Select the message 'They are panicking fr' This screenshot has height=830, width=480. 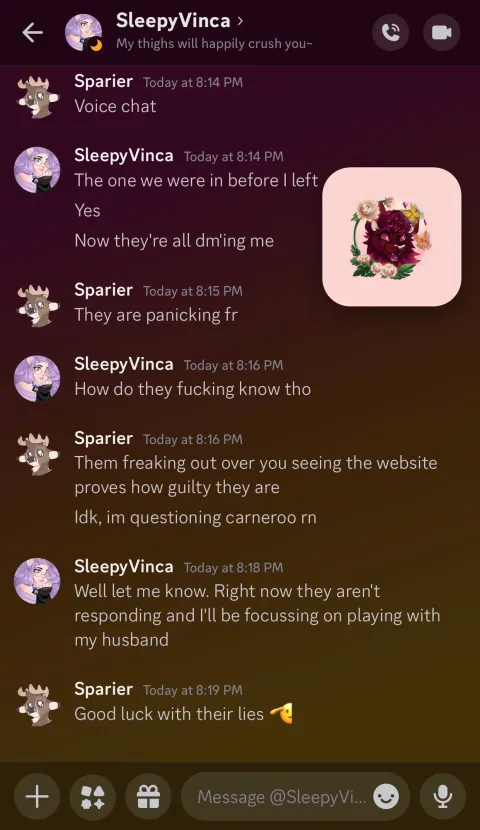(x=156, y=315)
